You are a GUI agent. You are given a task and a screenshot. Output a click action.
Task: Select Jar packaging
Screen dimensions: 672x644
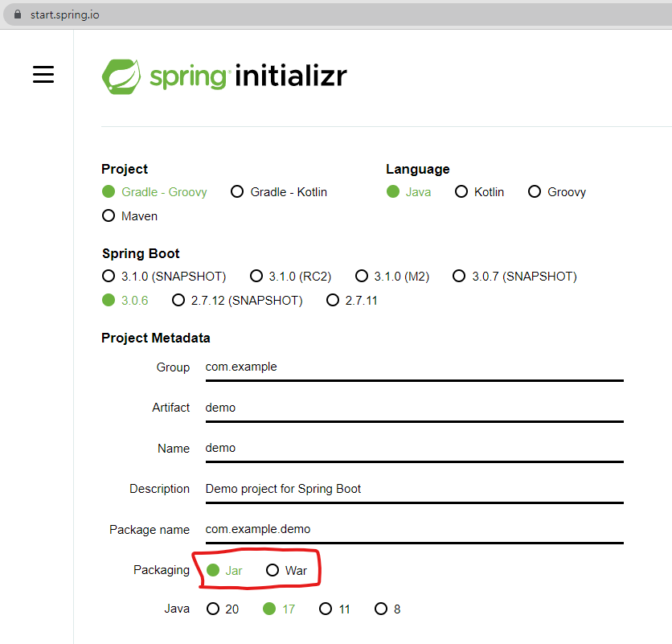point(224,570)
